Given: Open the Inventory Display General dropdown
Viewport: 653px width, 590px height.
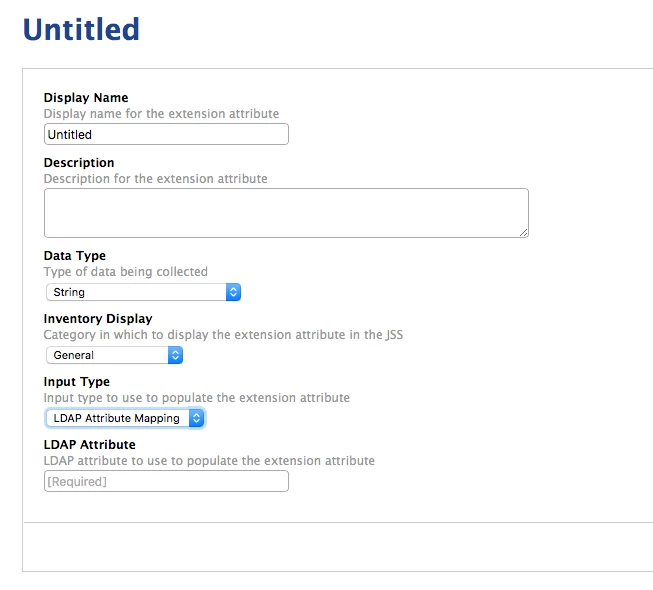Looking at the screenshot, I should point(115,355).
